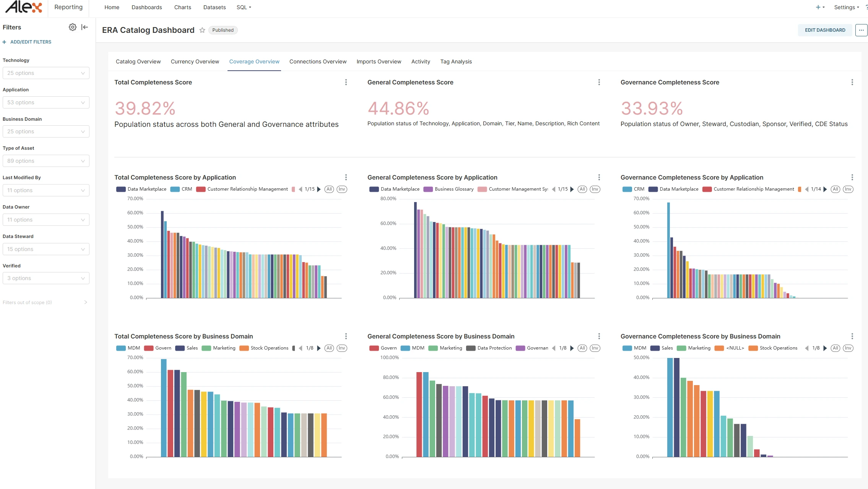The width and height of the screenshot is (868, 489).
Task: Open dashboard ellipsis actions menu
Action: tap(861, 30)
